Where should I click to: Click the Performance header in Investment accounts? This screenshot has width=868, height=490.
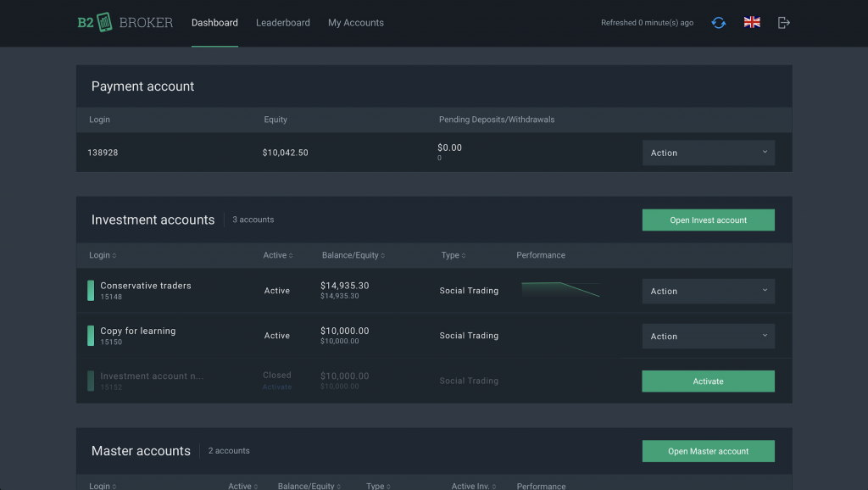(541, 255)
